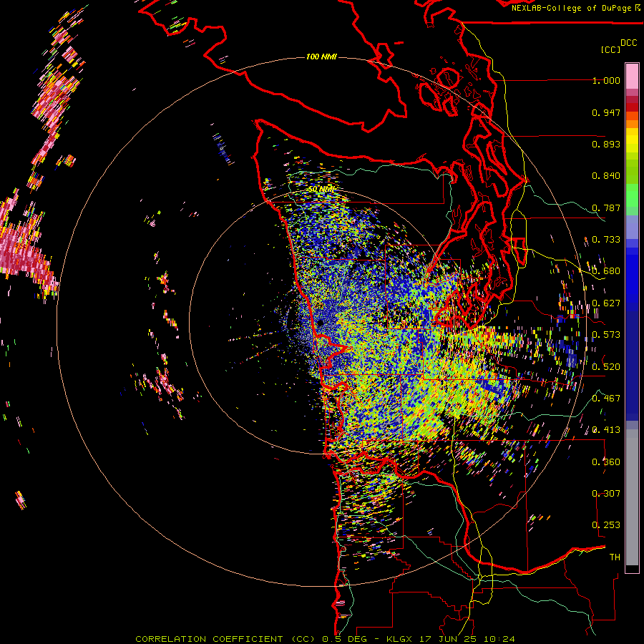Click the 0.840 scale label
This screenshot has width=644, height=644.
[606, 176]
